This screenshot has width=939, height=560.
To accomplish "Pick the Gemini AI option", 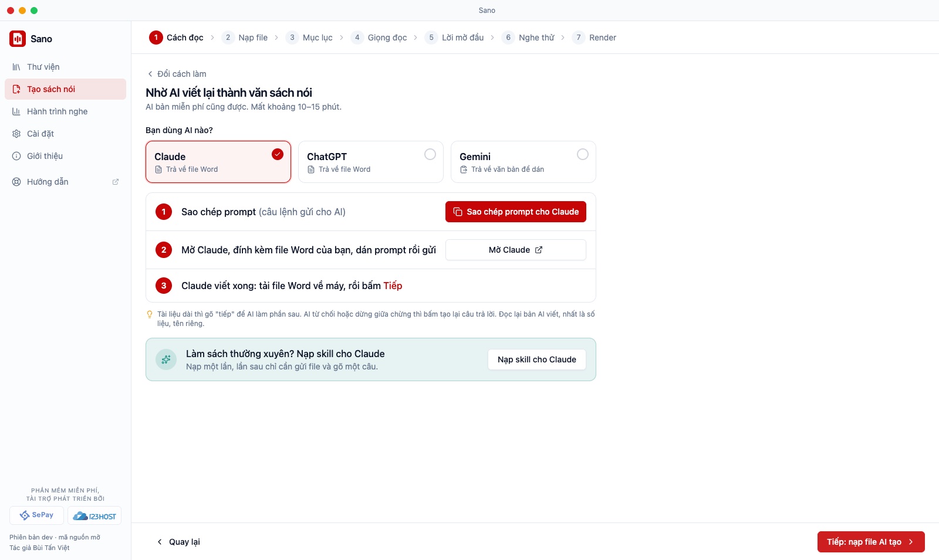I will (523, 162).
